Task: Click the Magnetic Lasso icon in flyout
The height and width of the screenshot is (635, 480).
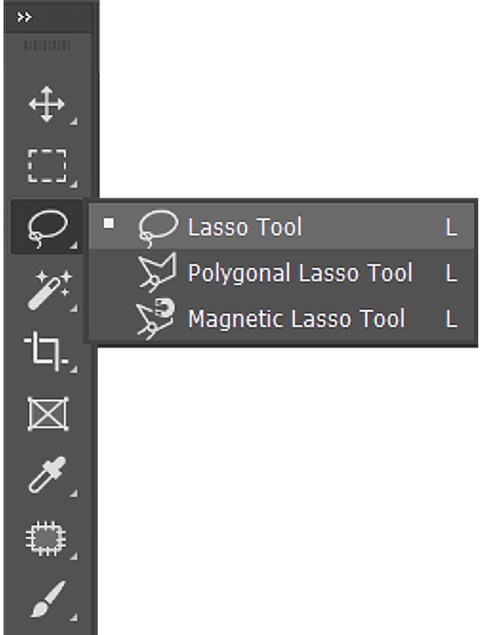Action: click(x=156, y=318)
